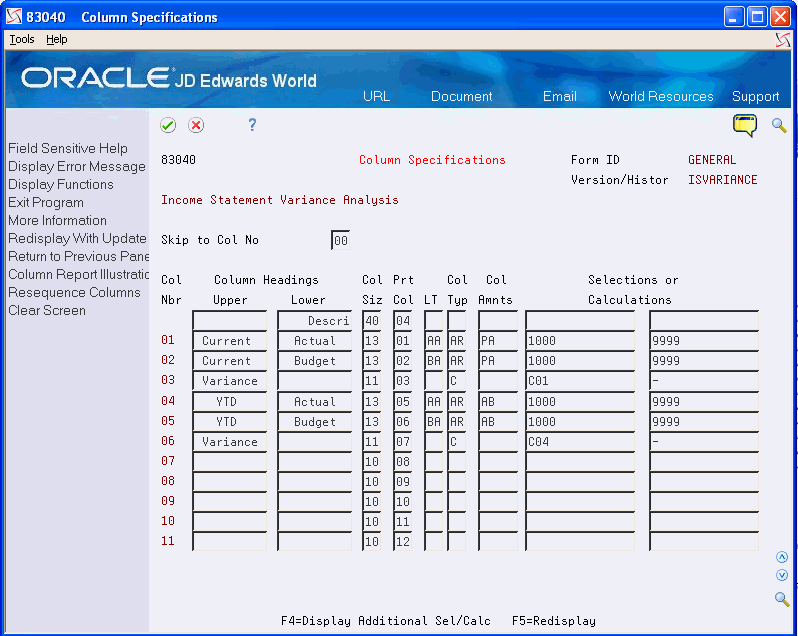Select Display Functions option
798x636 pixels.
tap(61, 184)
